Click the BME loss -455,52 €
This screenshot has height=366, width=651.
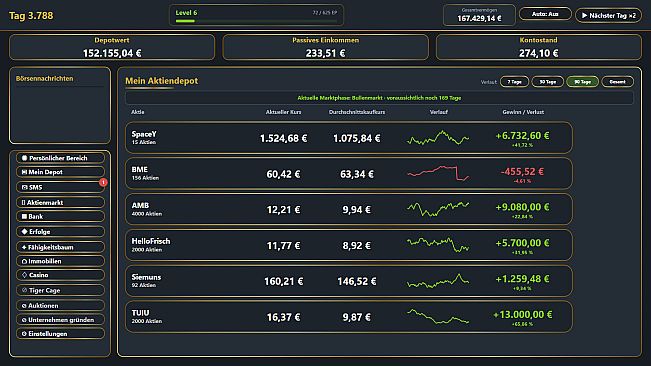[522, 171]
